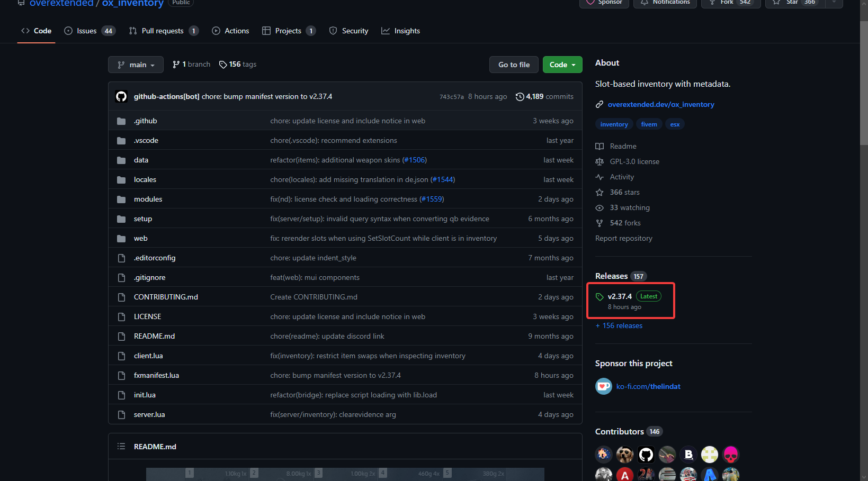Open the Issues tab
Viewport: 868px width, 481px height.
(x=90, y=31)
